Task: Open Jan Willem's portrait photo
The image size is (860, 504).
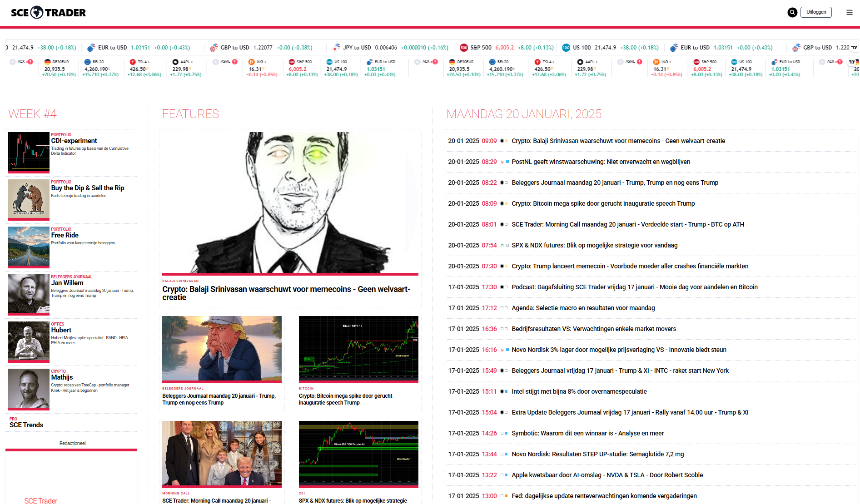Action: click(x=29, y=294)
